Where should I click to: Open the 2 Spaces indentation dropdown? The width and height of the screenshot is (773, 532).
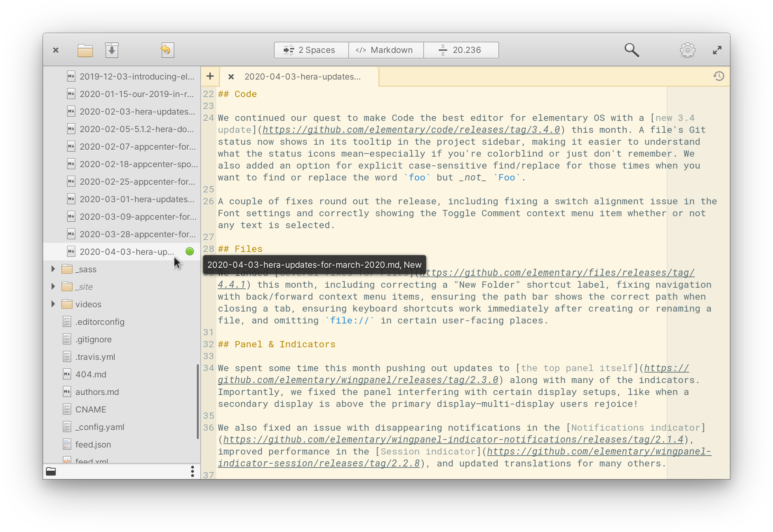[x=311, y=50]
